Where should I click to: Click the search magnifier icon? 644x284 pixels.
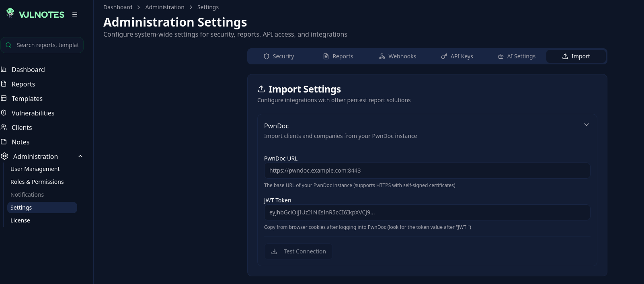pyautogui.click(x=8, y=45)
